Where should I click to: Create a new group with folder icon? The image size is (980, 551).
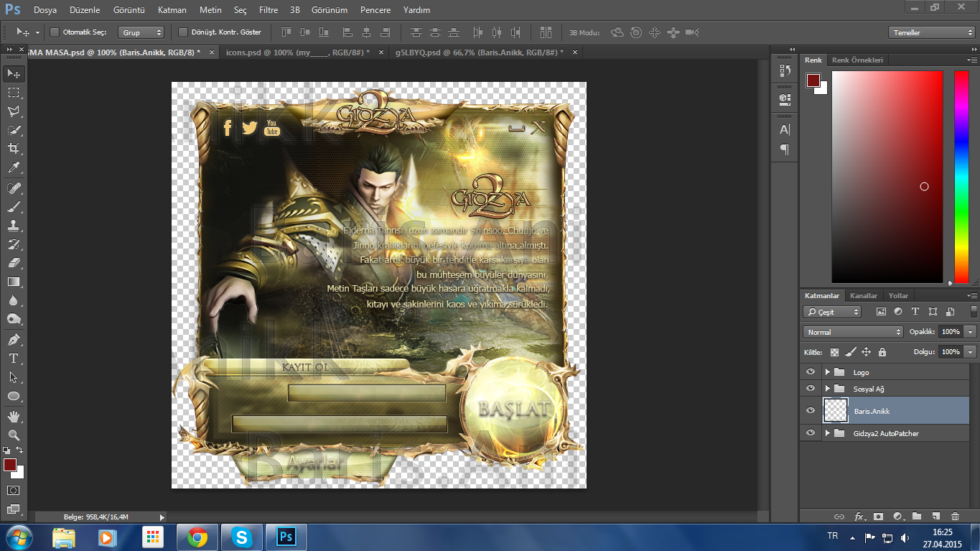tap(917, 516)
